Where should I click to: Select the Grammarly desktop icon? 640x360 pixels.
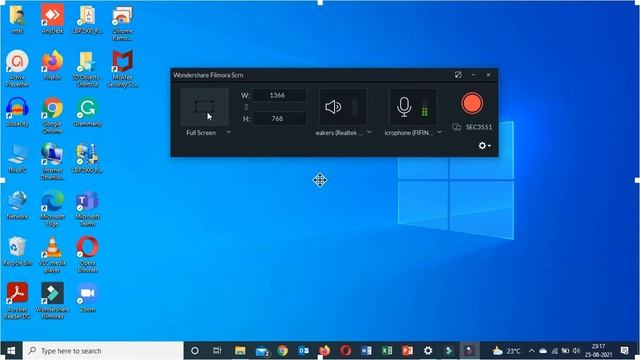(x=87, y=112)
